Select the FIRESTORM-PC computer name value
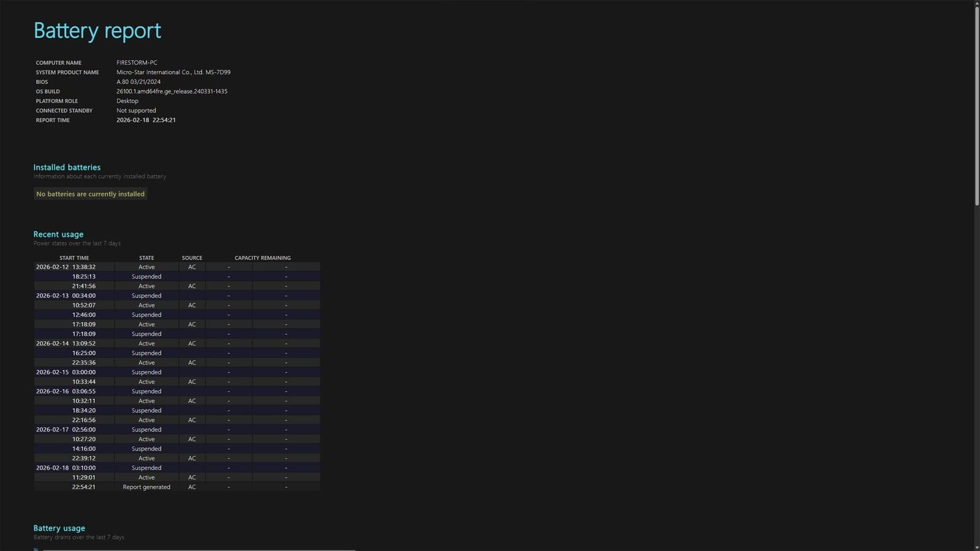This screenshot has width=980, height=551. 137,62
